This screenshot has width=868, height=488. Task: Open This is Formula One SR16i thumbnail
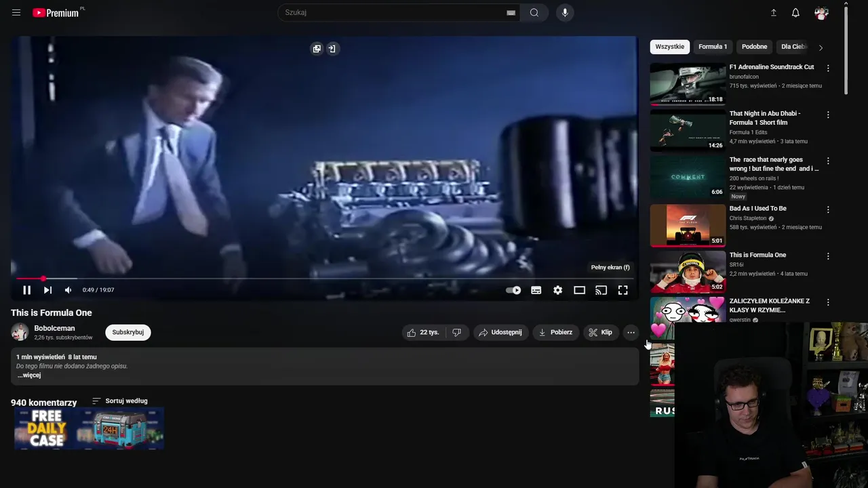(x=688, y=272)
